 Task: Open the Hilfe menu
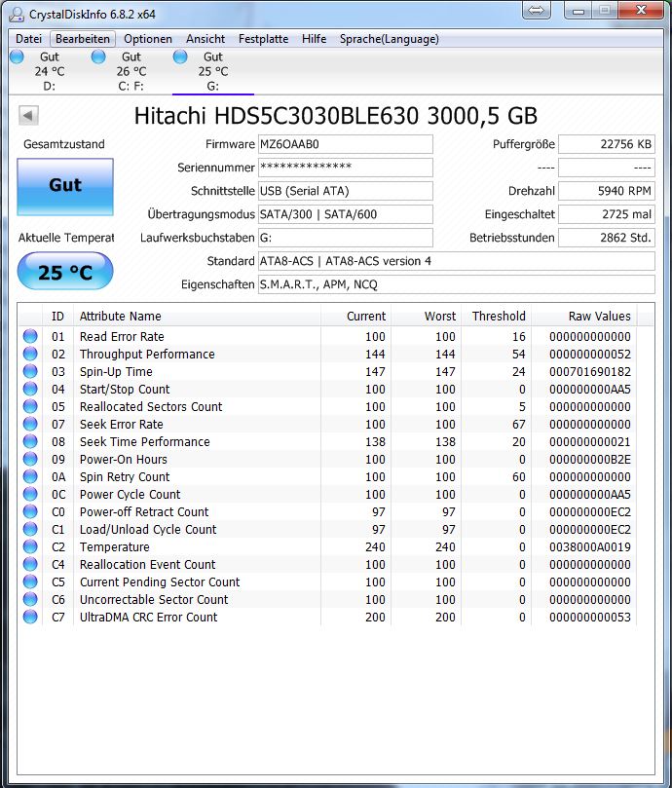(315, 39)
